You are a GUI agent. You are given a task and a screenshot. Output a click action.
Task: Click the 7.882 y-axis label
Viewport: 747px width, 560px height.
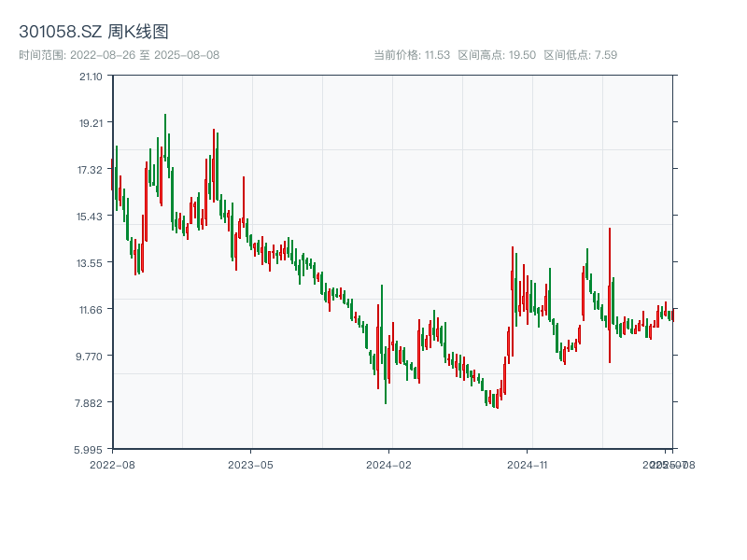point(89,403)
